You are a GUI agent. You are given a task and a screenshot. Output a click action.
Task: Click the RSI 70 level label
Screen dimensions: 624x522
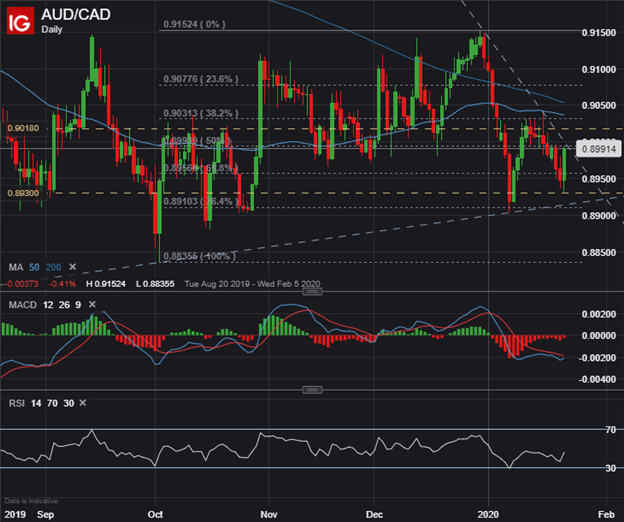tap(611, 430)
